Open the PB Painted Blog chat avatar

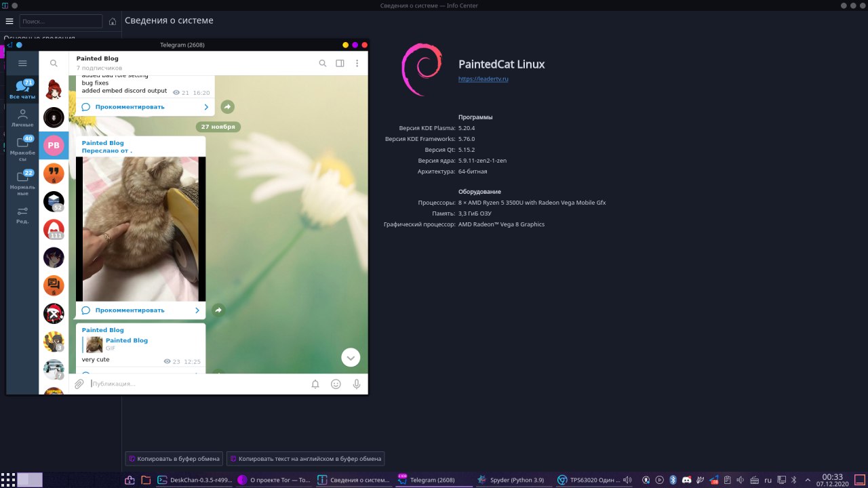pos(54,145)
